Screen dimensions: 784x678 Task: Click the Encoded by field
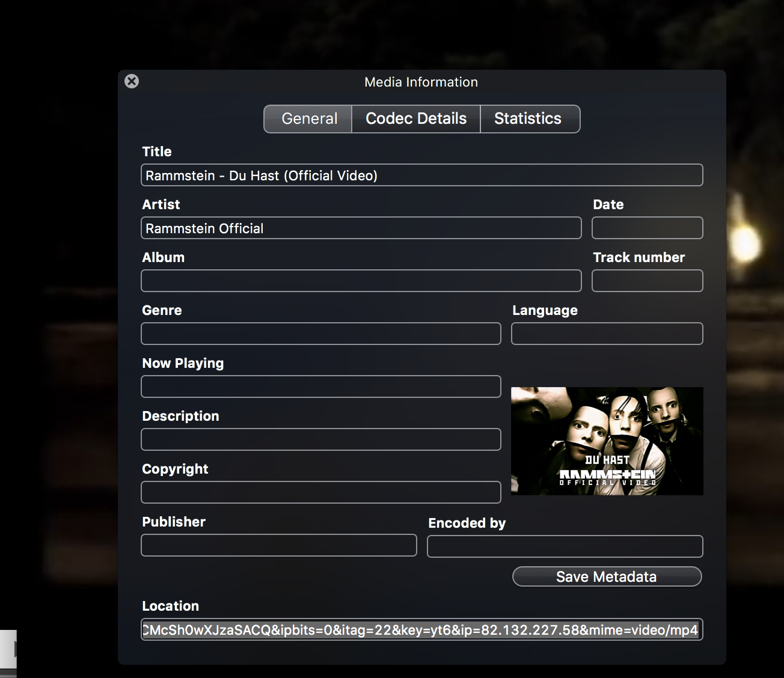tap(565, 547)
